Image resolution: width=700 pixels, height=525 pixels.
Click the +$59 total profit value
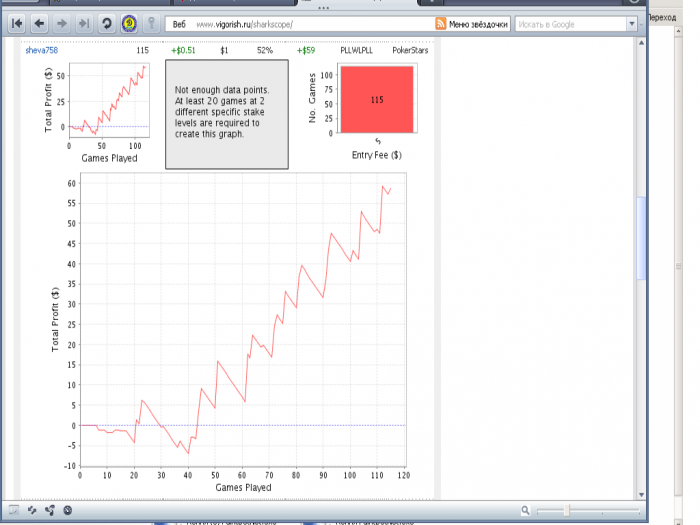click(x=306, y=50)
